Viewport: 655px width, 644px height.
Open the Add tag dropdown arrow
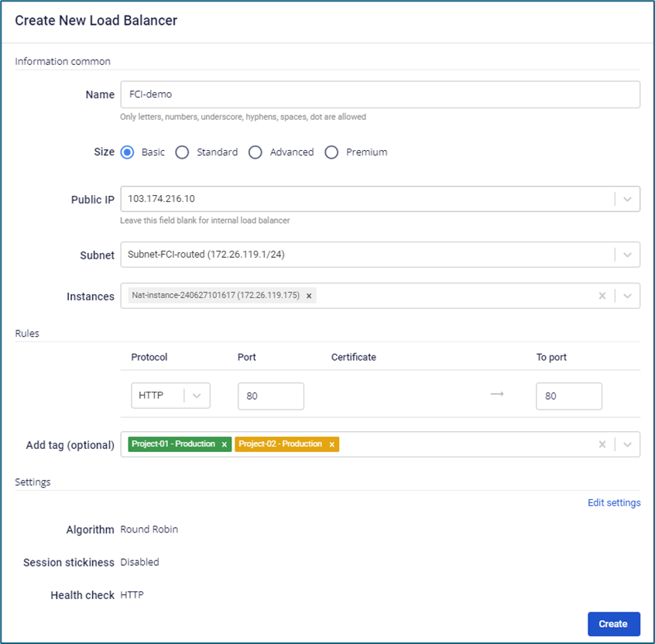click(x=627, y=444)
